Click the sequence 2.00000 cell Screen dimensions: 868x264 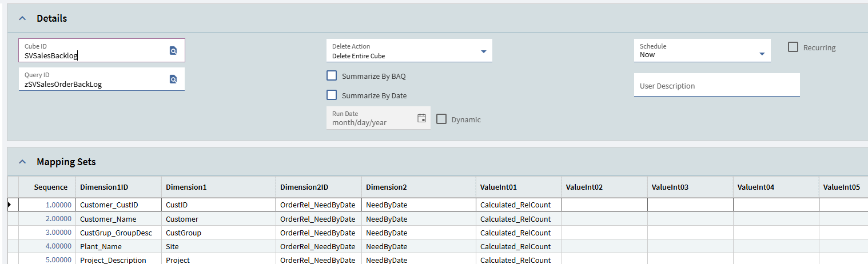(x=47, y=219)
